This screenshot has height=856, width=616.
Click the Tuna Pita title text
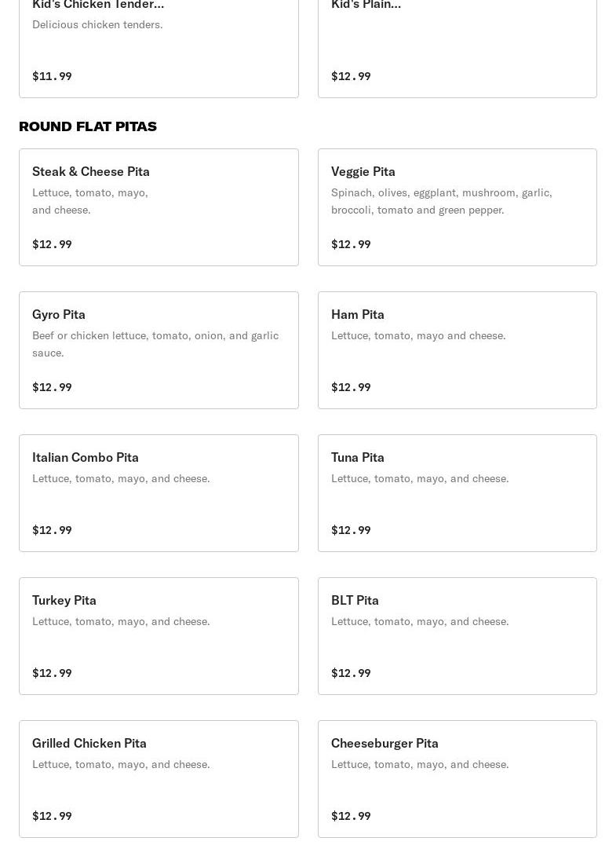(357, 458)
